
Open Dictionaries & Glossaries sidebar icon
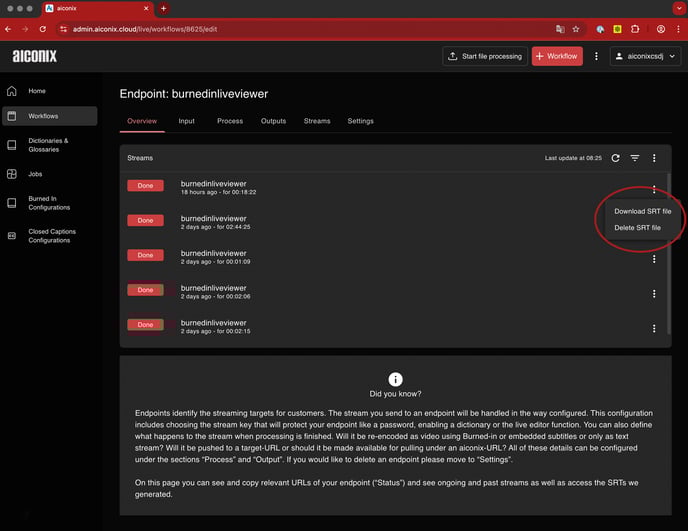pyautogui.click(x=12, y=145)
